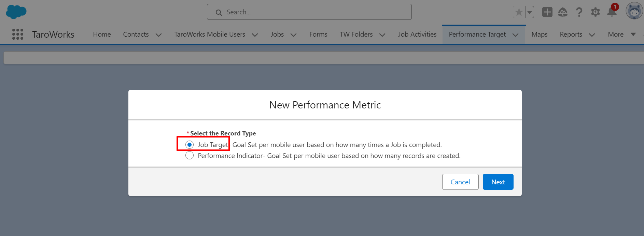Image resolution: width=644 pixels, height=236 pixels.
Task: Click the Cancel button
Action: [460, 182]
